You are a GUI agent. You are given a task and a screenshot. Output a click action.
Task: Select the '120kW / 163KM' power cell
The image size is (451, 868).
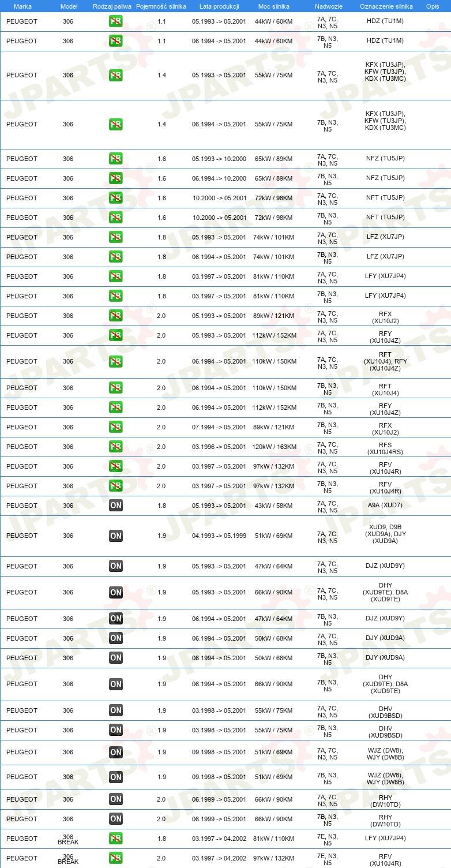[x=274, y=447]
